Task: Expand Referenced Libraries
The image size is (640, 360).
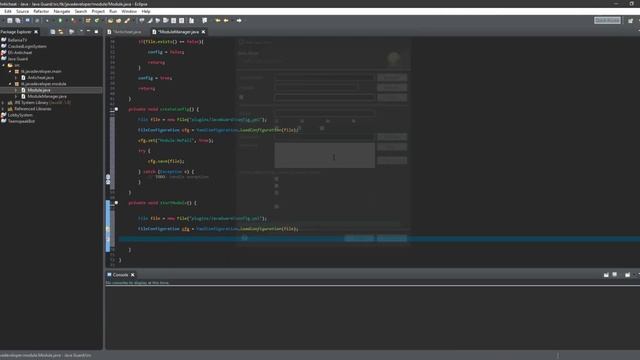Action: 4,109
